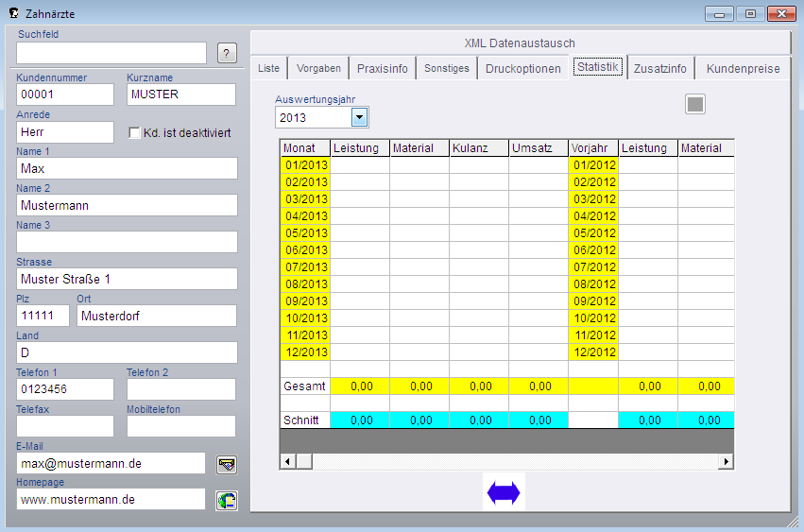
Task: Click the table scrollbar left arrow
Action: coord(287,461)
